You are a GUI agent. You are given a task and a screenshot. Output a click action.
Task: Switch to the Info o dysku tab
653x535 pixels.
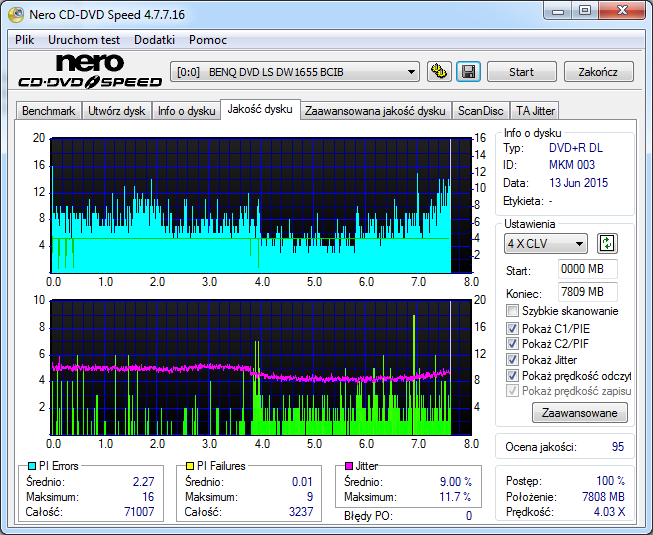[186, 111]
